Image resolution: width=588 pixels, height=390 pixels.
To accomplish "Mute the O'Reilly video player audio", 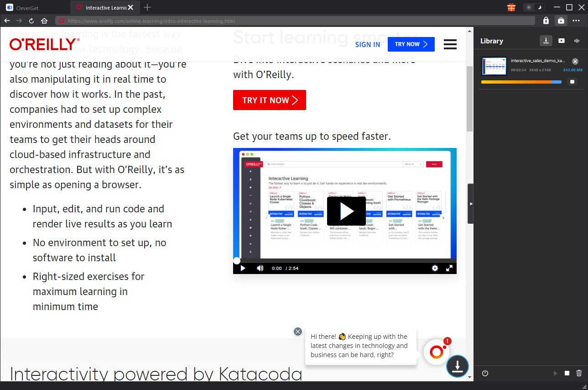I will tap(260, 268).
